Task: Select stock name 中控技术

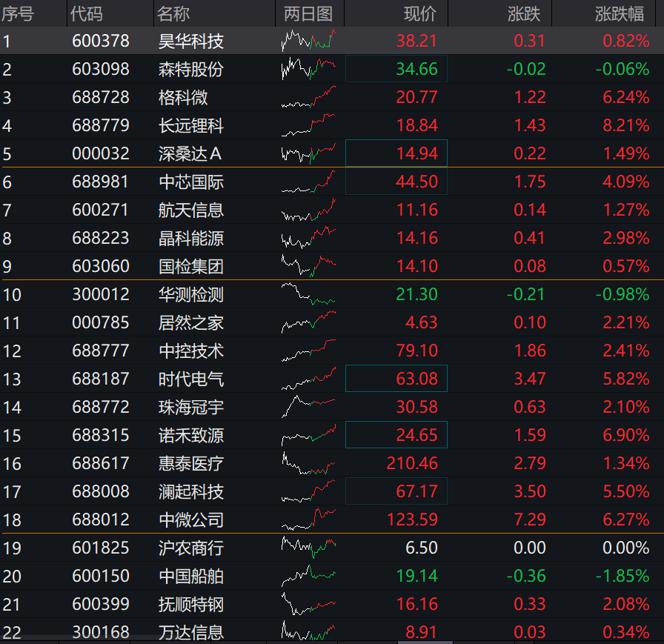Action: click(191, 351)
